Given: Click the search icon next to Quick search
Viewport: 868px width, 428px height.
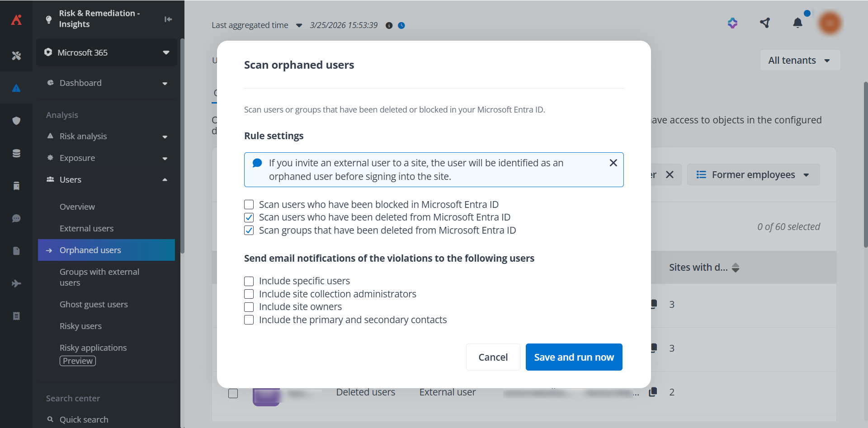Looking at the screenshot, I should pos(50,419).
